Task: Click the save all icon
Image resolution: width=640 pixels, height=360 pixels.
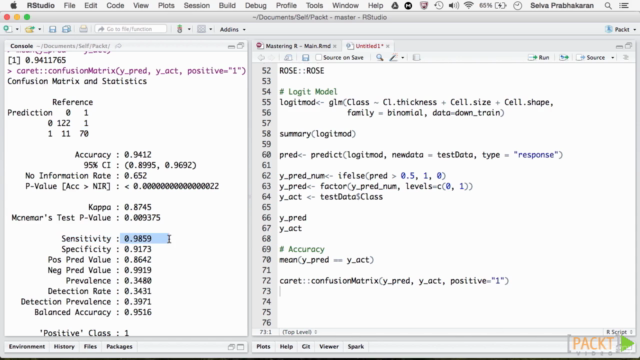Action: click(66, 29)
